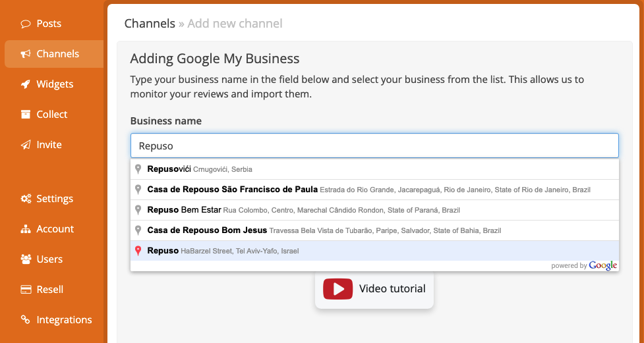Click the Account sitemap icon
This screenshot has height=343, width=644.
pos(26,229)
